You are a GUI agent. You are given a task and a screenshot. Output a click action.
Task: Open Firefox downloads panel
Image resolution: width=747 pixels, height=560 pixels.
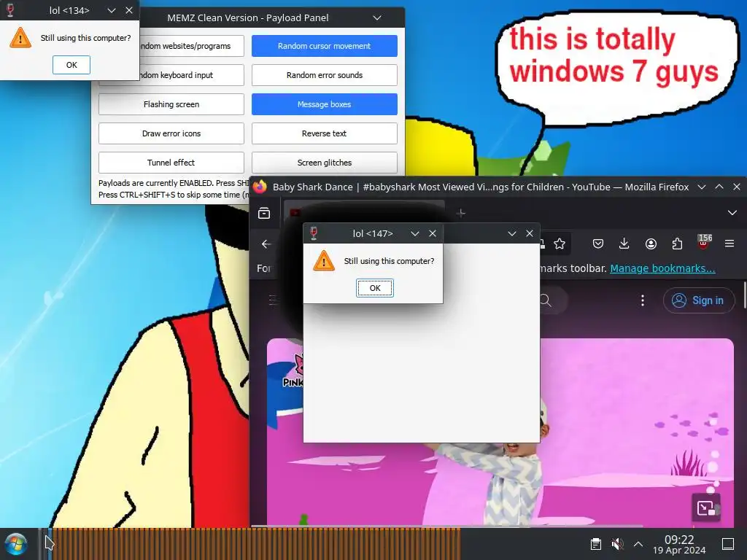click(x=624, y=244)
